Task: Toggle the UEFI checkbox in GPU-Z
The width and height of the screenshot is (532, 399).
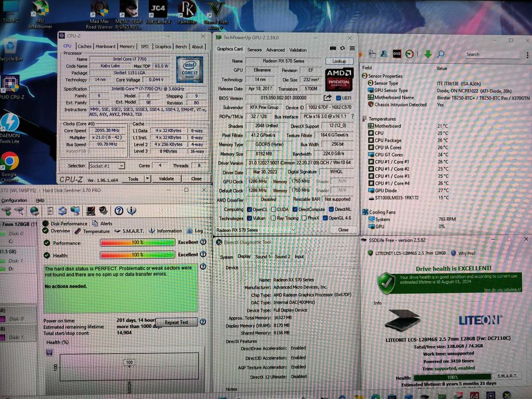Action: (x=338, y=98)
